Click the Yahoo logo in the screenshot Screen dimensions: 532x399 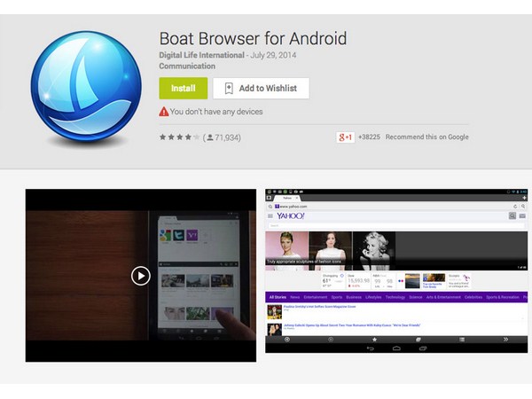[290, 215]
